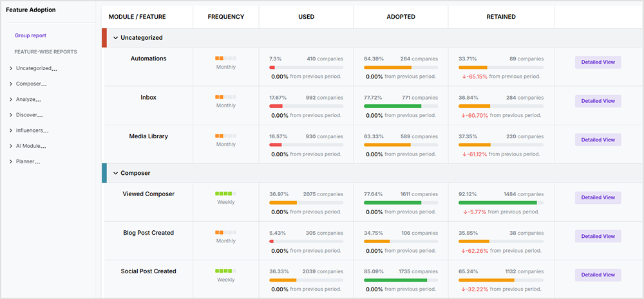Click the 17.67% used percentage
The height and width of the screenshot is (299, 644).
[278, 98]
